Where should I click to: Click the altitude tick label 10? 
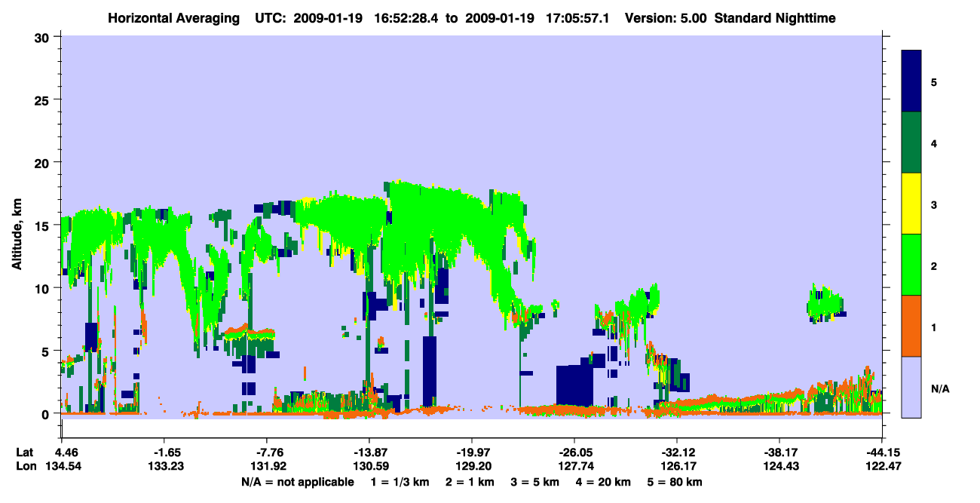click(x=44, y=288)
